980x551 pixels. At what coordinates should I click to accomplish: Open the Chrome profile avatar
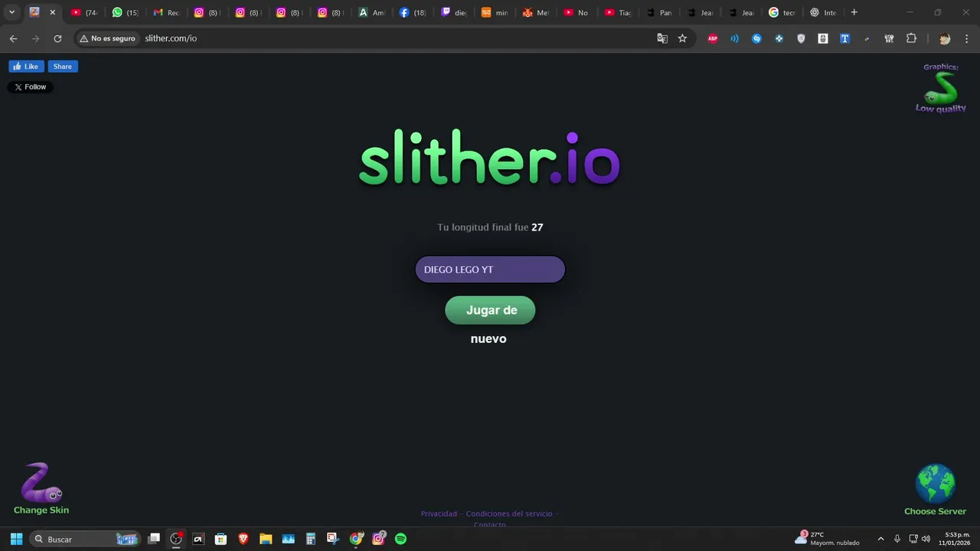[945, 38]
